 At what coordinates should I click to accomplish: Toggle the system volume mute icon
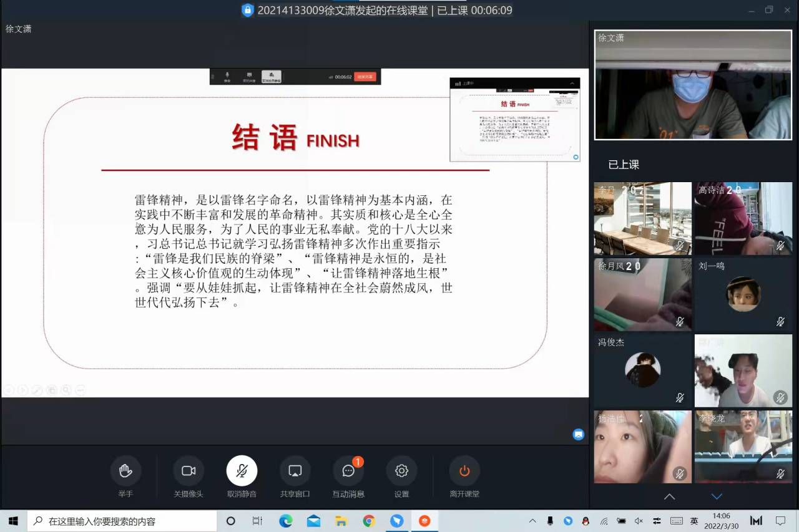click(x=639, y=521)
